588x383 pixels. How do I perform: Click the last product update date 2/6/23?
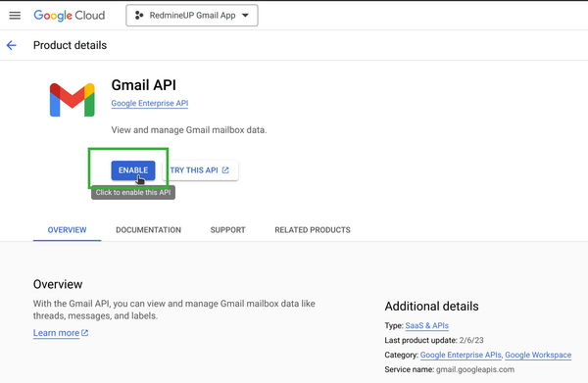pyautogui.click(x=471, y=340)
